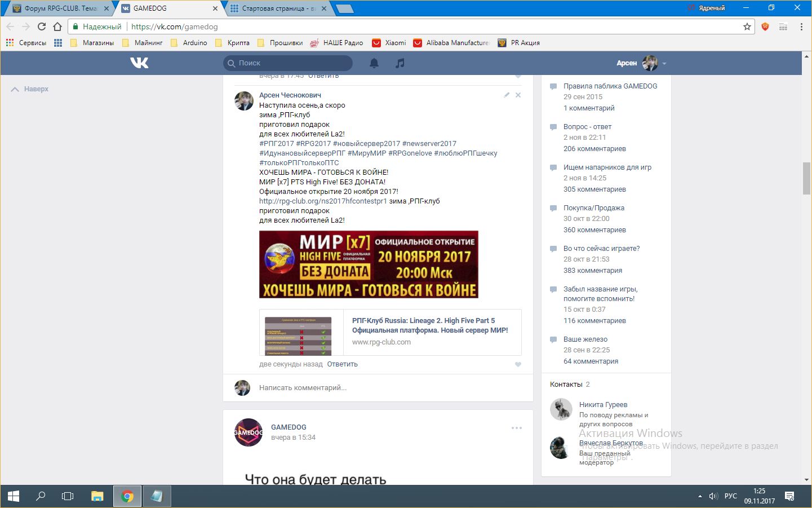Open the Xiaomi bookmark
The height and width of the screenshot is (508, 812).
(389, 43)
